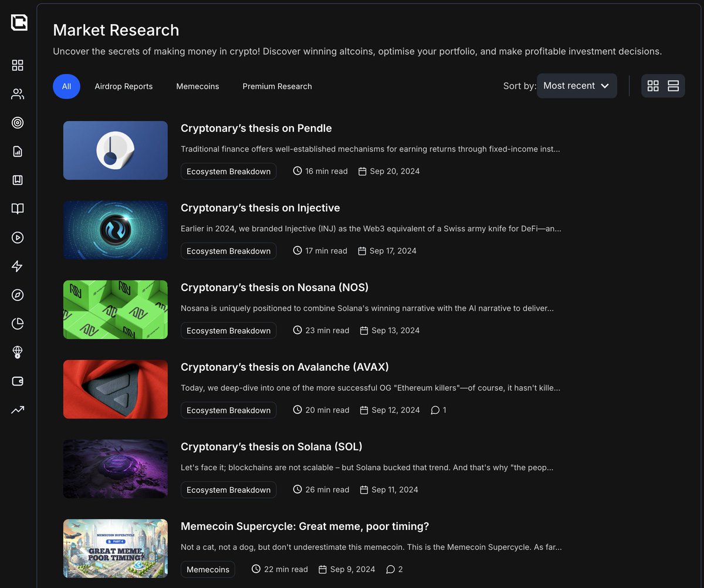Click Ecosystem Breakdown tag on Nosana article
Screen dimensions: 704x588
(229, 330)
